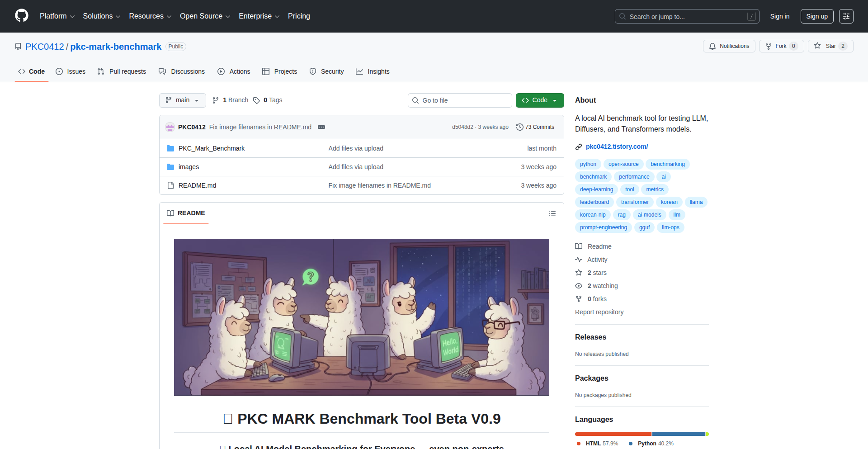Image resolution: width=868 pixels, height=449 pixels.
Task: Select the README tab header
Action: (x=186, y=213)
